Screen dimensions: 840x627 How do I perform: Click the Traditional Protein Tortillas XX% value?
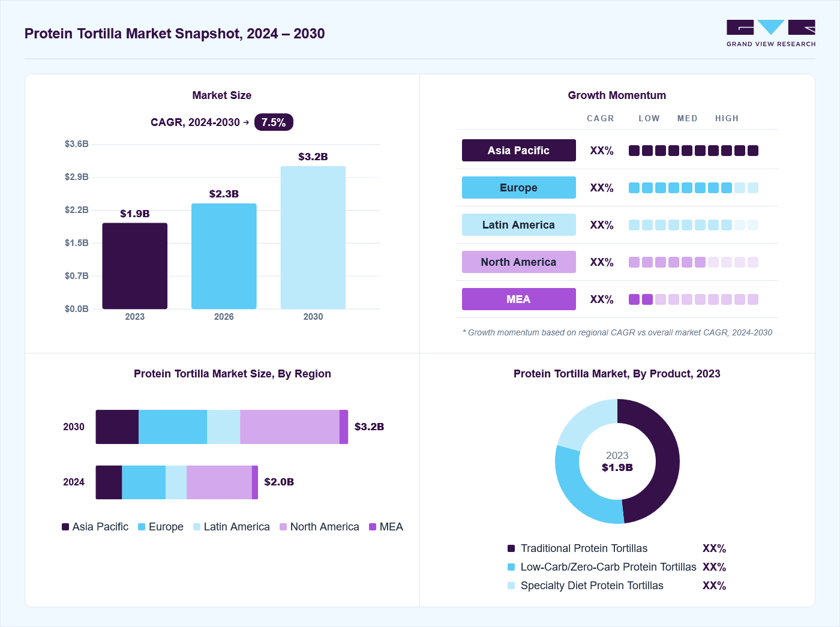click(x=715, y=548)
